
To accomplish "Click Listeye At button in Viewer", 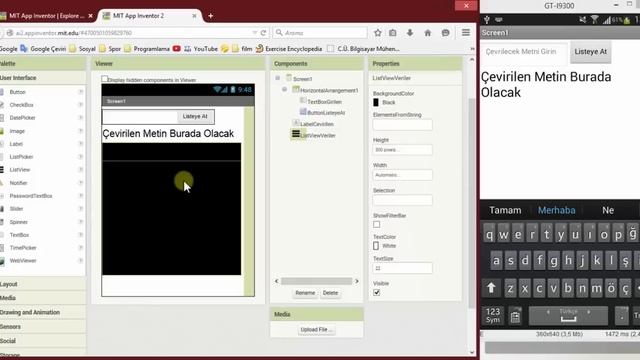I will (x=195, y=116).
